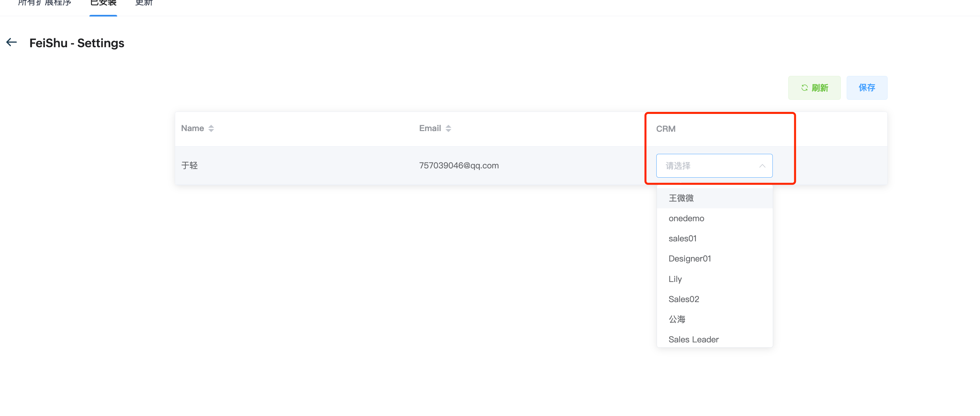This screenshot has height=416, width=980.
Task: Select 王微微 from CRM dropdown
Action: pyautogui.click(x=681, y=198)
